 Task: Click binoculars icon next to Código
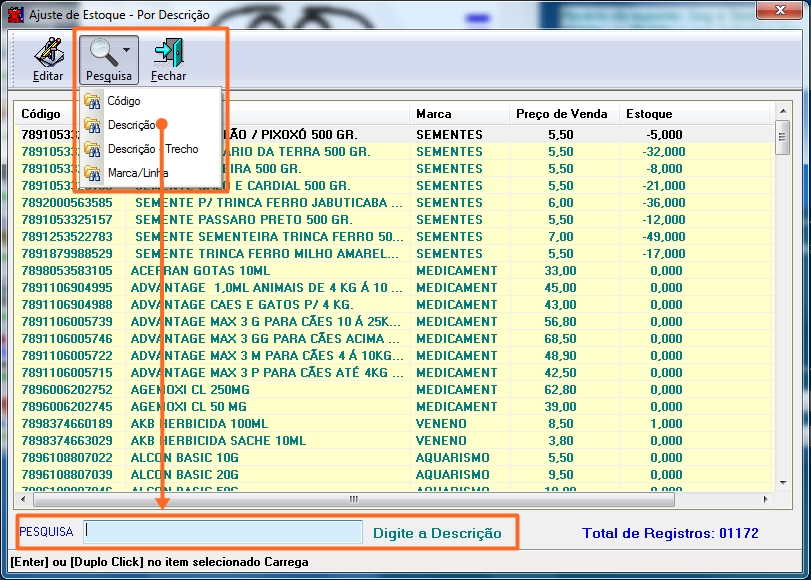coord(93,100)
